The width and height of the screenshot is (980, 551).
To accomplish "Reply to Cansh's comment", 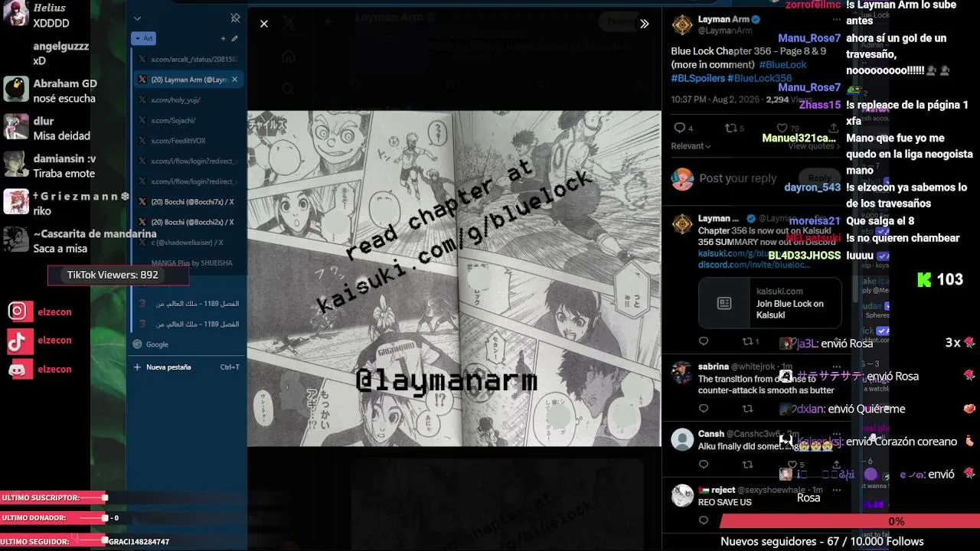I will (703, 465).
